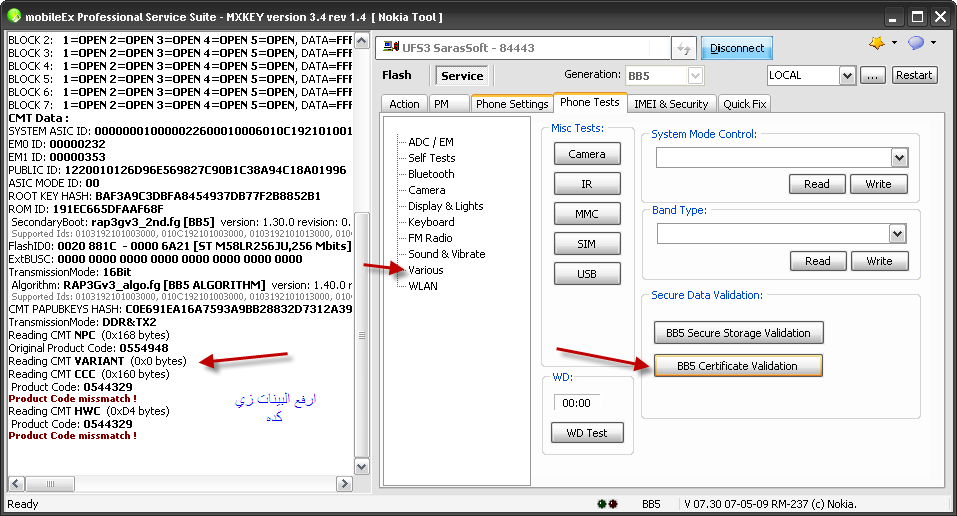
Task: Click the WD time field 00:00
Action: point(577,403)
